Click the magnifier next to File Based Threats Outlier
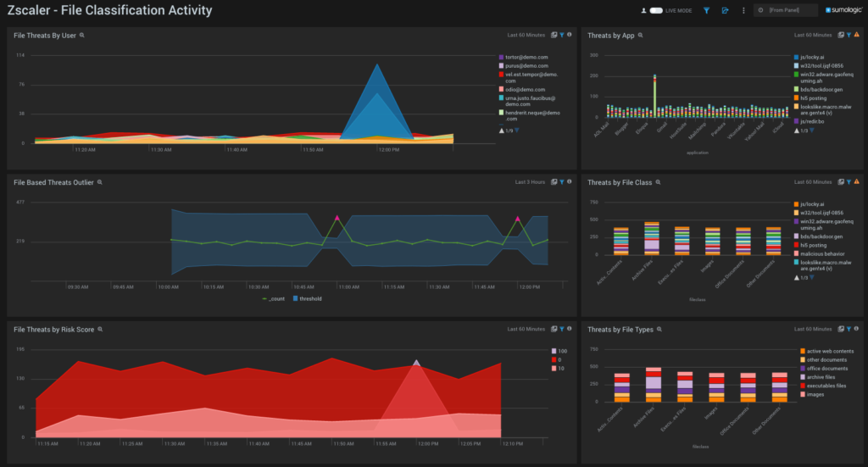868x467 pixels. (x=100, y=182)
